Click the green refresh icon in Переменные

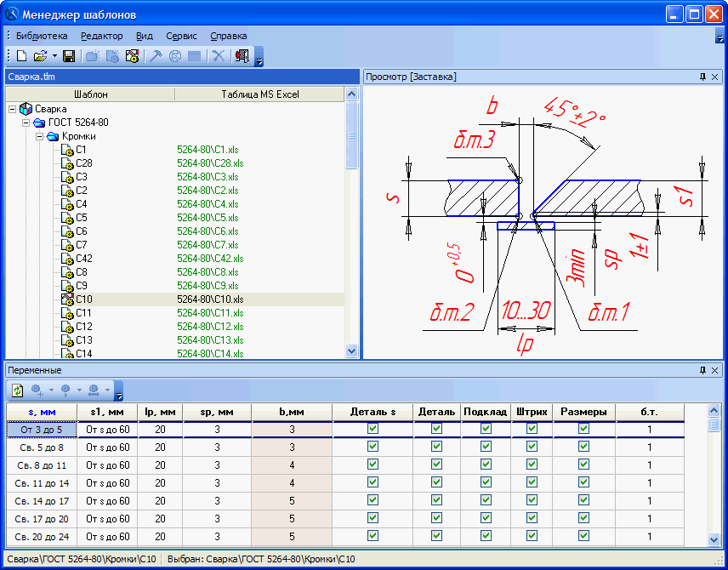17,390
